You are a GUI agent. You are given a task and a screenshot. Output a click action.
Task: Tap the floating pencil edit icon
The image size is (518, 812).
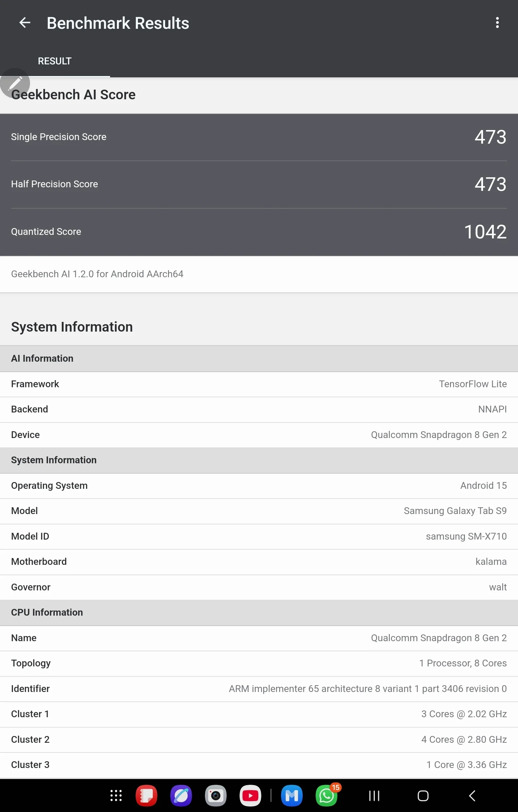click(15, 83)
